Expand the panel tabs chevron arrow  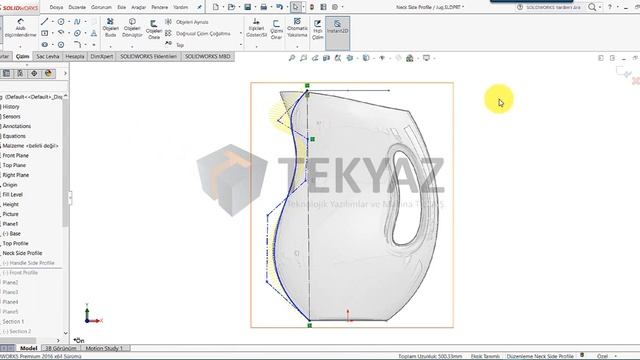point(65,73)
